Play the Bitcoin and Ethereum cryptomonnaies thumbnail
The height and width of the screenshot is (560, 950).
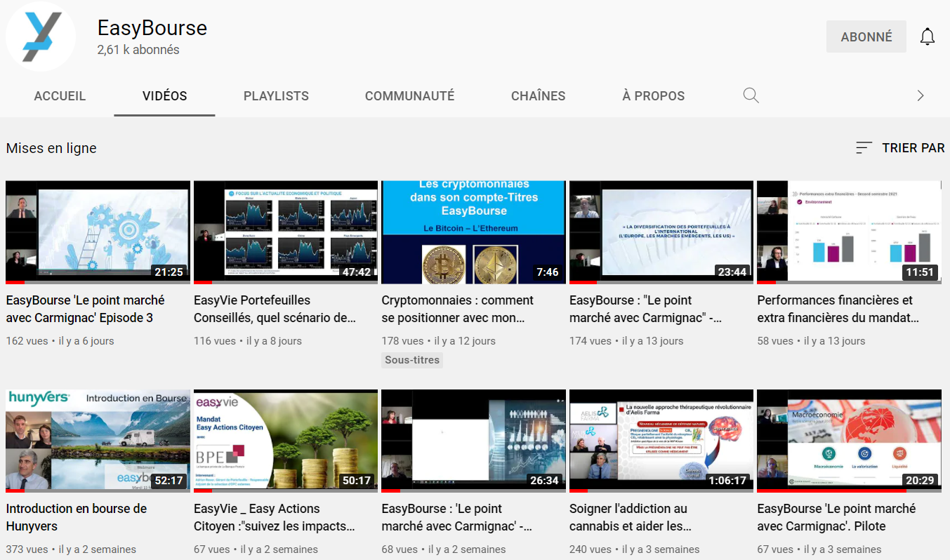click(473, 232)
